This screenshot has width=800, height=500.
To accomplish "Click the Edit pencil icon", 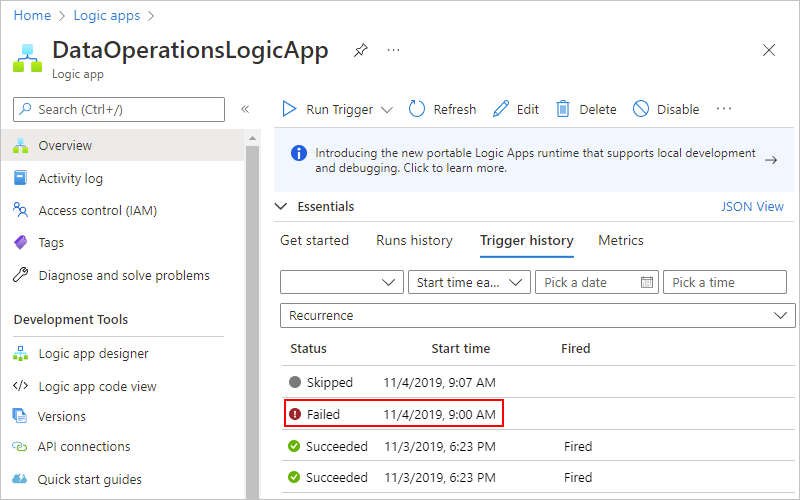I will [x=501, y=109].
